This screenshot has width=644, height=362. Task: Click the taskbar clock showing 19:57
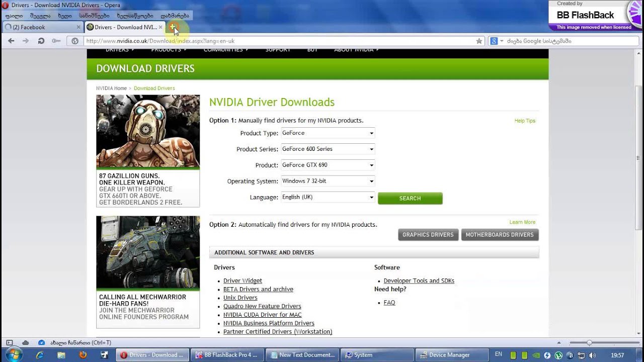coord(617,355)
